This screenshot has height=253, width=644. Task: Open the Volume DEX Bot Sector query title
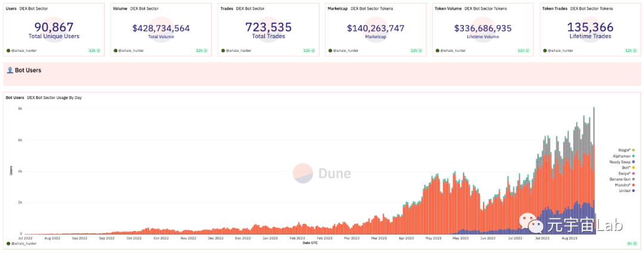[135, 8]
